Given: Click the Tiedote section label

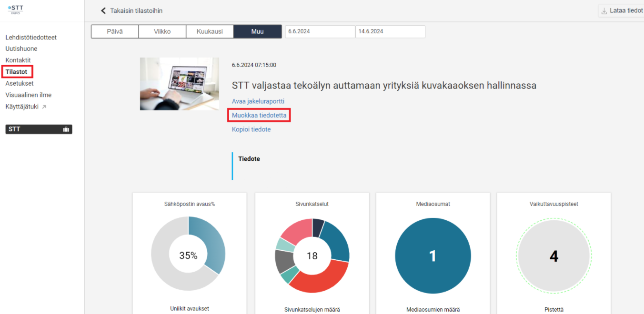Looking at the screenshot, I should [249, 159].
